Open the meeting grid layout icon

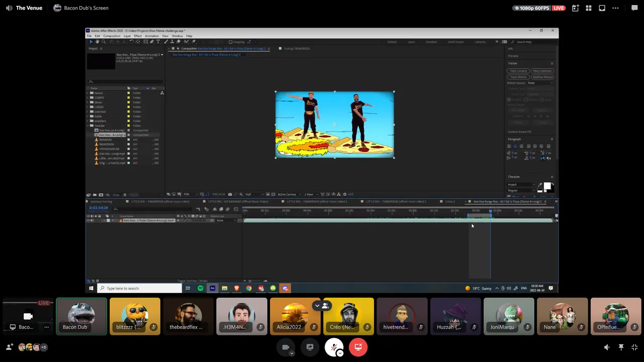coord(588,8)
